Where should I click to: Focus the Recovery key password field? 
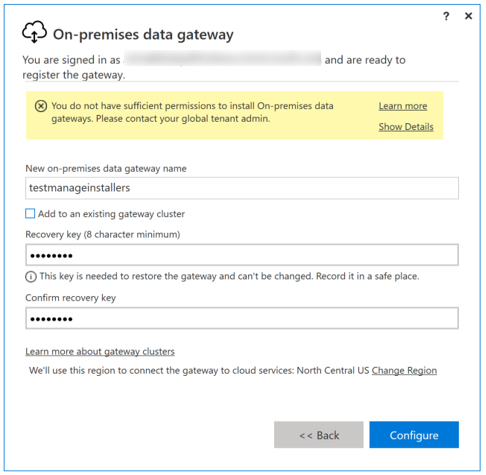click(242, 255)
